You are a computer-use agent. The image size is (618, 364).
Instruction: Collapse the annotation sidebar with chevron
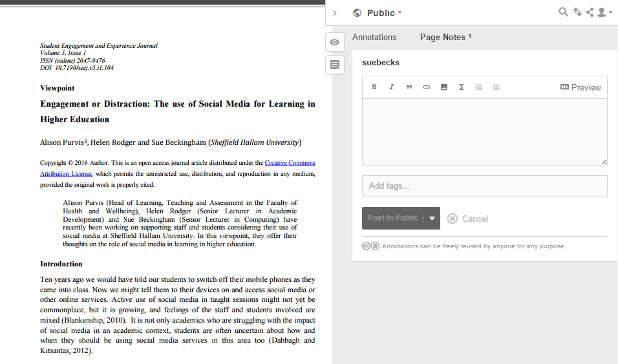tap(335, 13)
